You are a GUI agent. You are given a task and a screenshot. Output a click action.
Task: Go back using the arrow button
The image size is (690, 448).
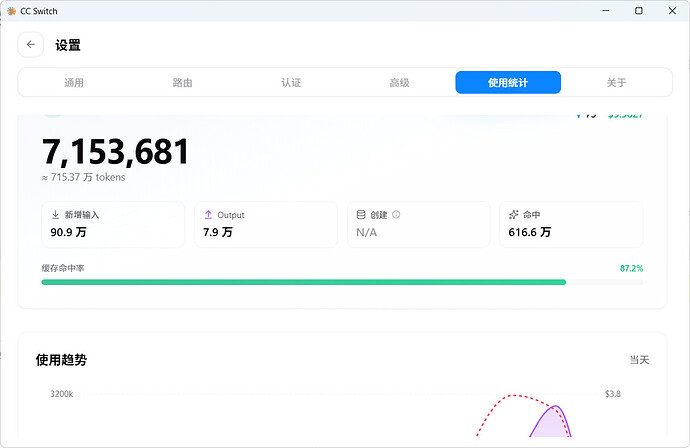pos(30,44)
